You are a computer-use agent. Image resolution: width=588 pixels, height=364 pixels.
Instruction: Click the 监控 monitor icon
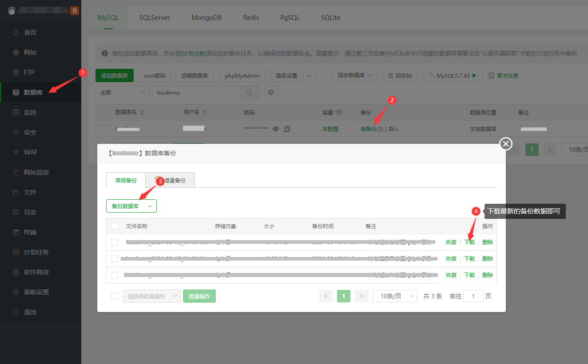tap(16, 112)
